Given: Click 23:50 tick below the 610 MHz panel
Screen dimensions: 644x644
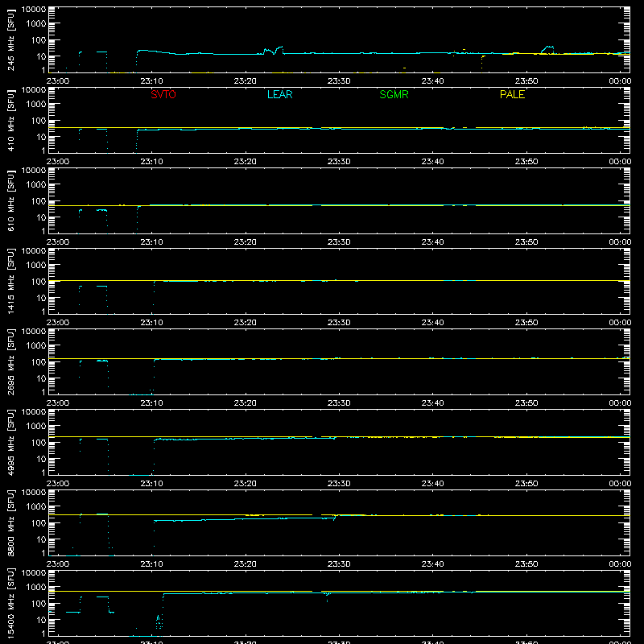Looking at the screenshot, I should (526, 242).
